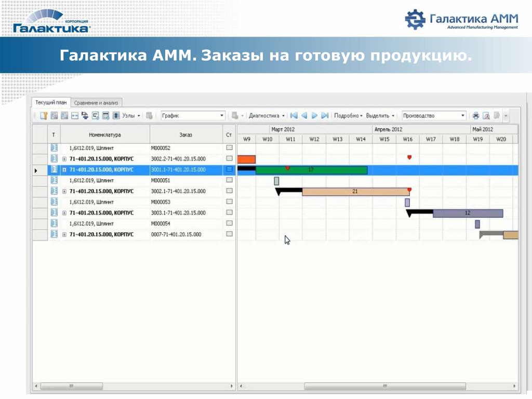Click the W13 week header in timeline
Image resolution: width=532 pixels, height=399 pixels.
(338, 139)
